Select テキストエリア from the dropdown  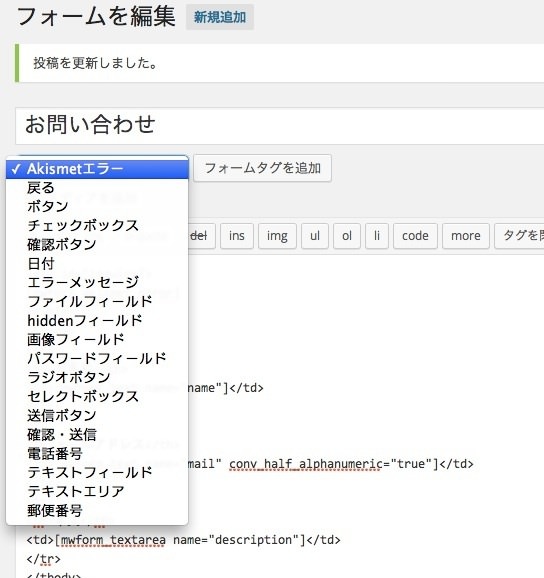coord(97,491)
